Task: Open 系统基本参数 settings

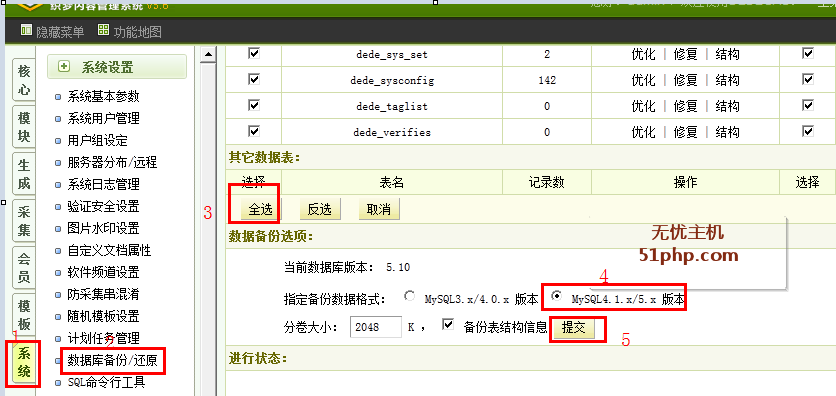Action: pyautogui.click(x=103, y=96)
